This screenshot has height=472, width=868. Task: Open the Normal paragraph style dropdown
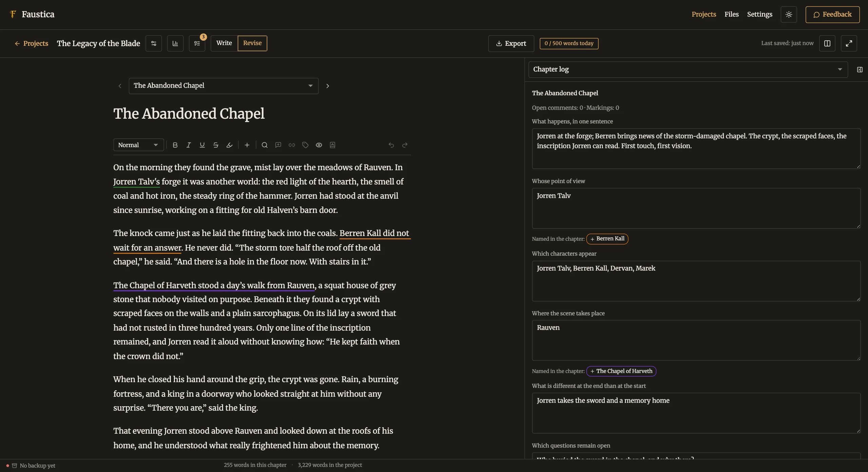pyautogui.click(x=138, y=145)
